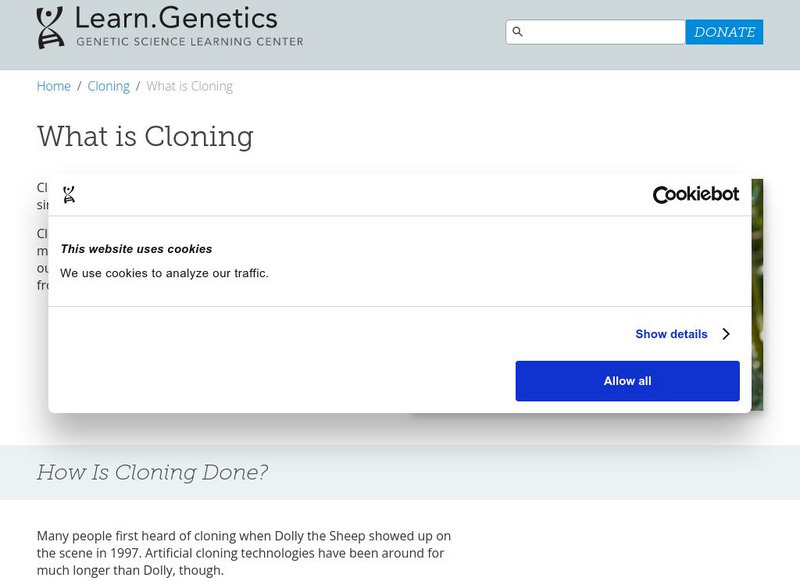This screenshot has width=800, height=581.
Task: Click the How Is Cloning Done? heading
Action: point(152,472)
